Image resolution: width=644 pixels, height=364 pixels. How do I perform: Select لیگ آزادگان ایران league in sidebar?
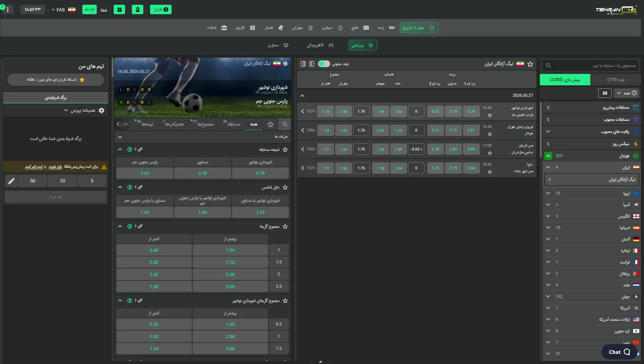pyautogui.click(x=592, y=180)
